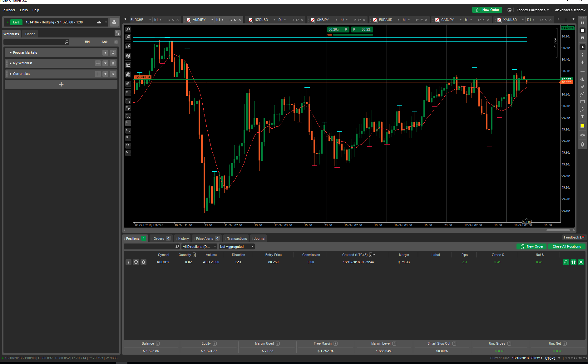Set chart timeframe to m1
Image resolution: width=588 pixels, height=364 pixels.
tap(128, 93)
